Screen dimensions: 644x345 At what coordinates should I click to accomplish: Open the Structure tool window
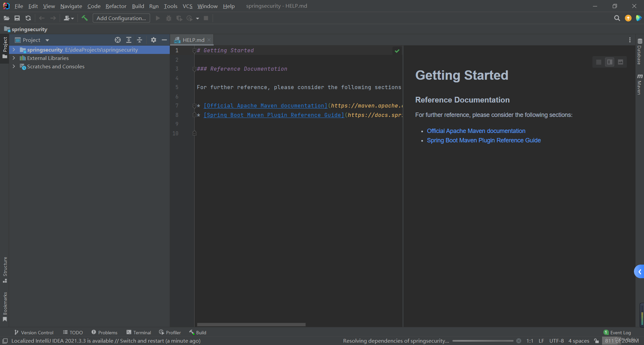coord(5,270)
